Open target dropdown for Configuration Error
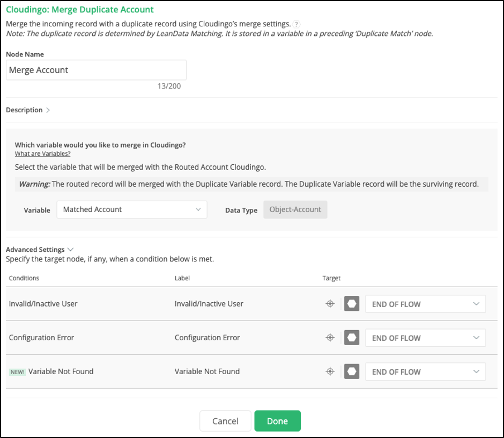The image size is (504, 438). coord(425,338)
